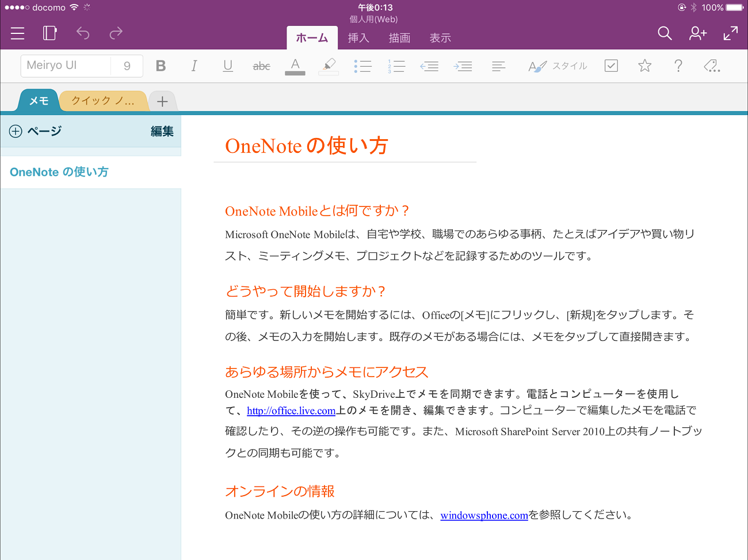The height and width of the screenshot is (560, 748).
Task: Toggle italic formatting
Action: pos(194,66)
